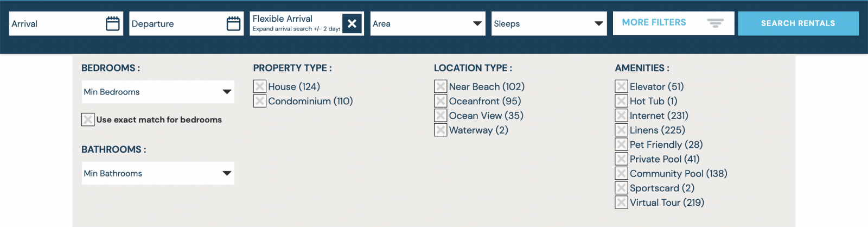Viewport: 868px width, 227px height.
Task: Check the House property type filter
Action: [x=260, y=86]
